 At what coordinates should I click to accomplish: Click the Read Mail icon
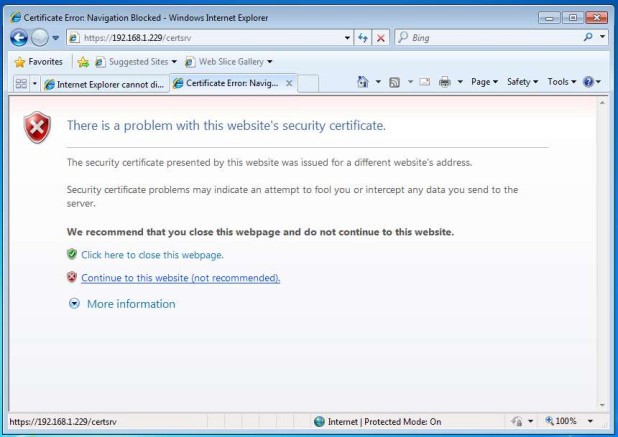[424, 82]
